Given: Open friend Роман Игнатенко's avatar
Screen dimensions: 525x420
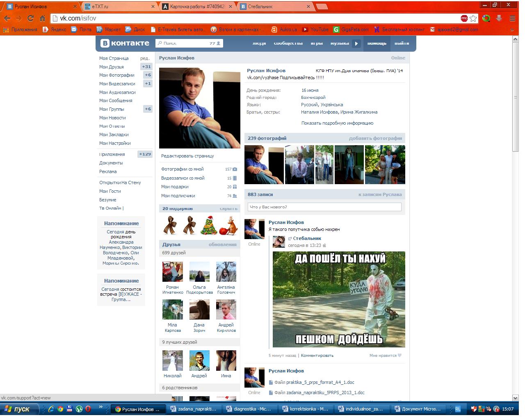Looking at the screenshot, I should pyautogui.click(x=173, y=272).
